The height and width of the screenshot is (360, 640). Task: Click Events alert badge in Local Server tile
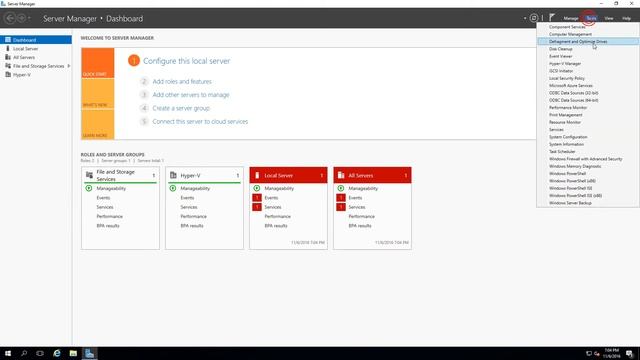click(257, 198)
